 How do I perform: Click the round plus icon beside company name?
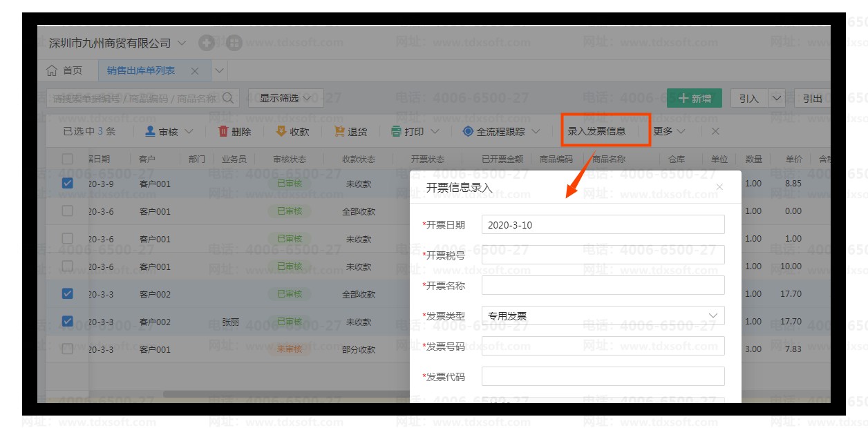point(206,43)
